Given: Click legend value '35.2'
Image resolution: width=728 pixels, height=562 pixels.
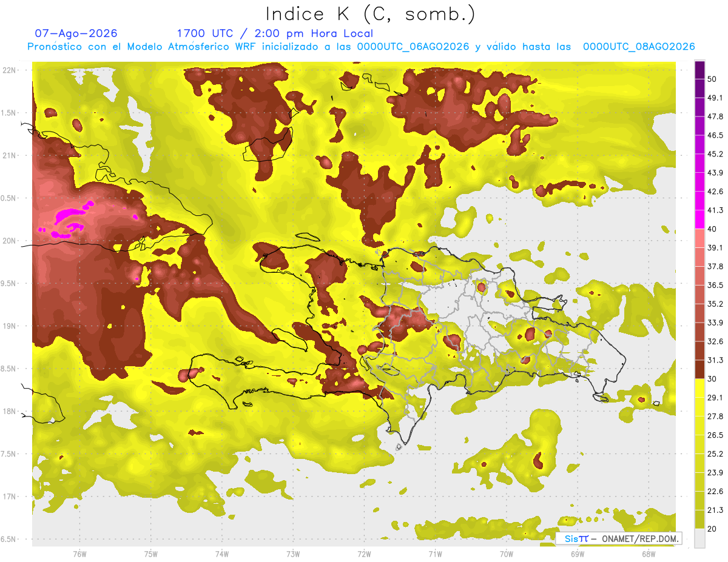Looking at the screenshot, I should pyautogui.click(x=715, y=304).
